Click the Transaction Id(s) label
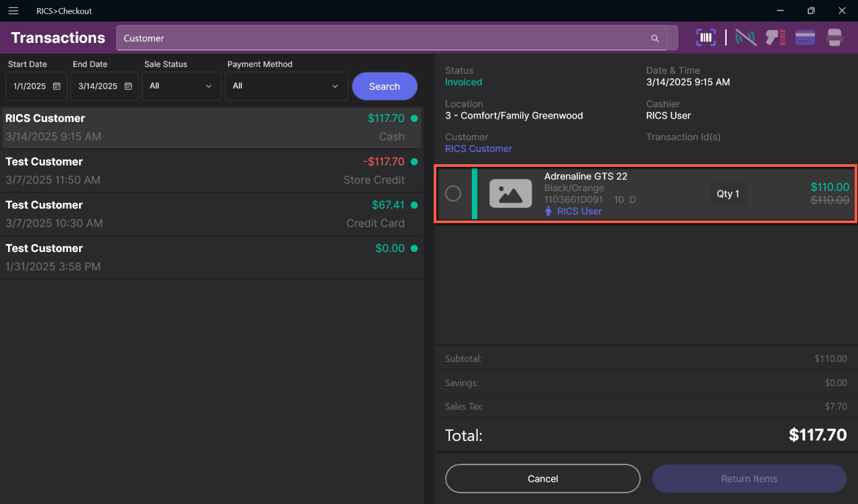 683,137
